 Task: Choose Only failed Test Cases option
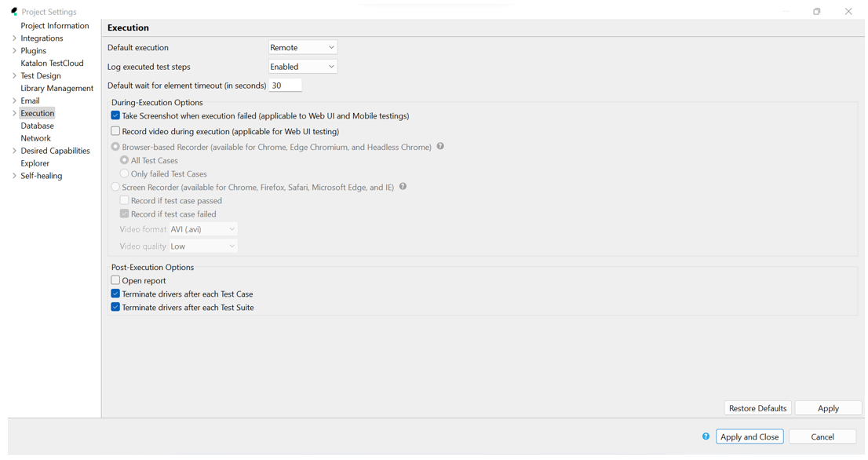point(124,173)
